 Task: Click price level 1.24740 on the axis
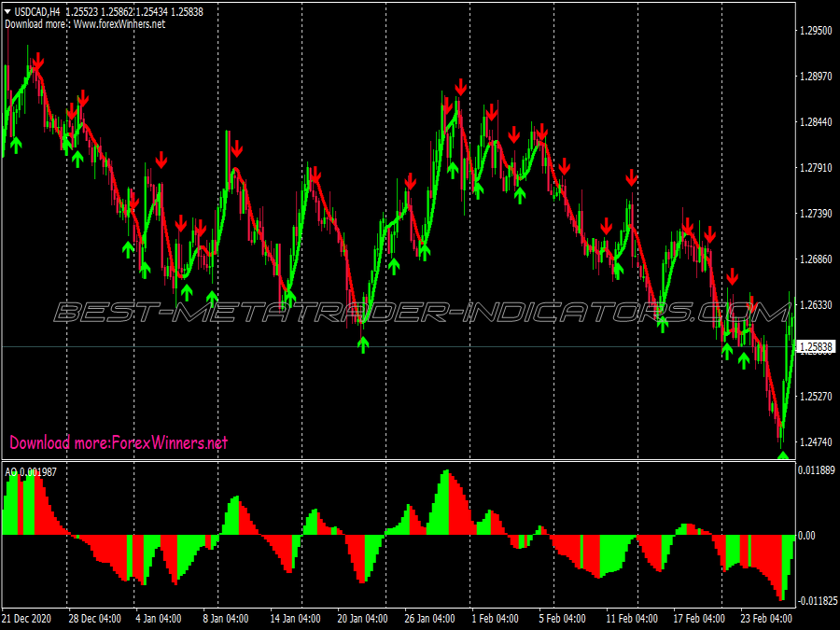(816, 442)
